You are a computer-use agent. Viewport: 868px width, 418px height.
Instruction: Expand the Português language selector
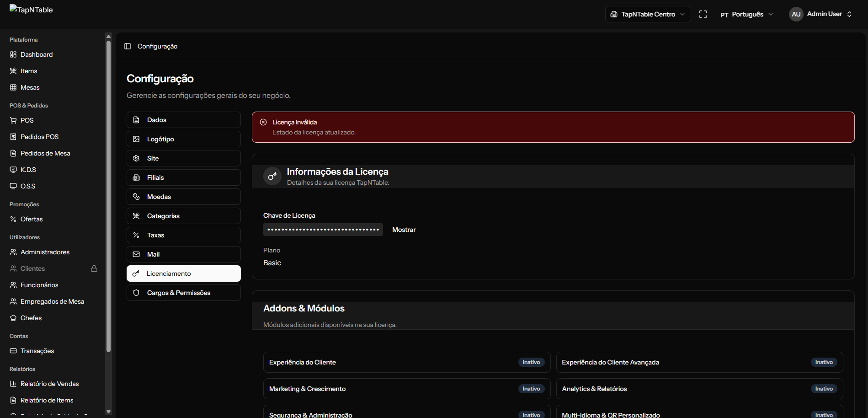pyautogui.click(x=747, y=14)
